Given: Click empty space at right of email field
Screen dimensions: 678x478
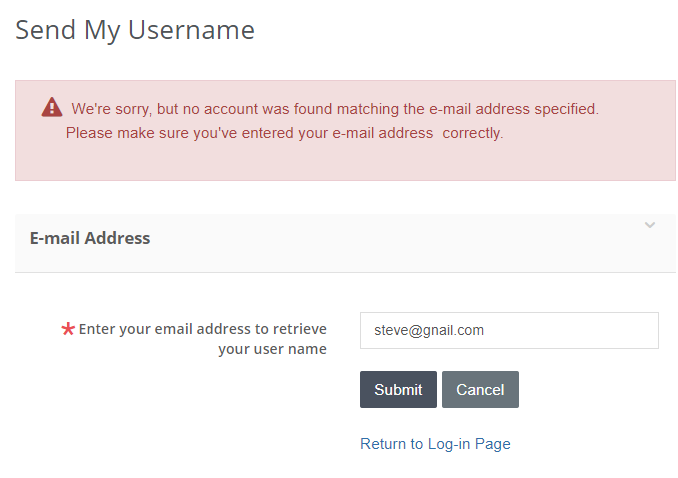Looking at the screenshot, I should tap(600, 330).
